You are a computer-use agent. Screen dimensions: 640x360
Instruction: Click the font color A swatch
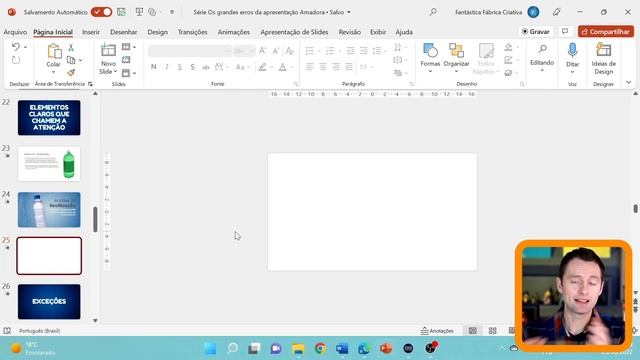point(282,67)
